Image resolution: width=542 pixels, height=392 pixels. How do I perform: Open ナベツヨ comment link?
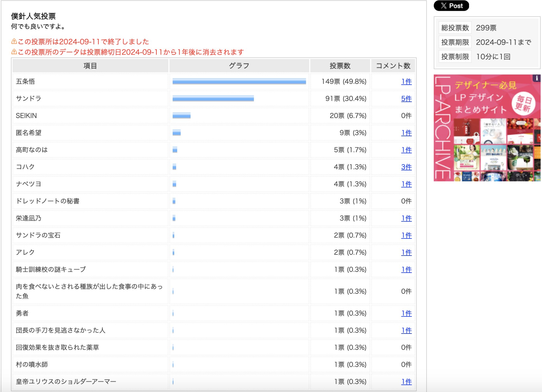[x=406, y=184]
